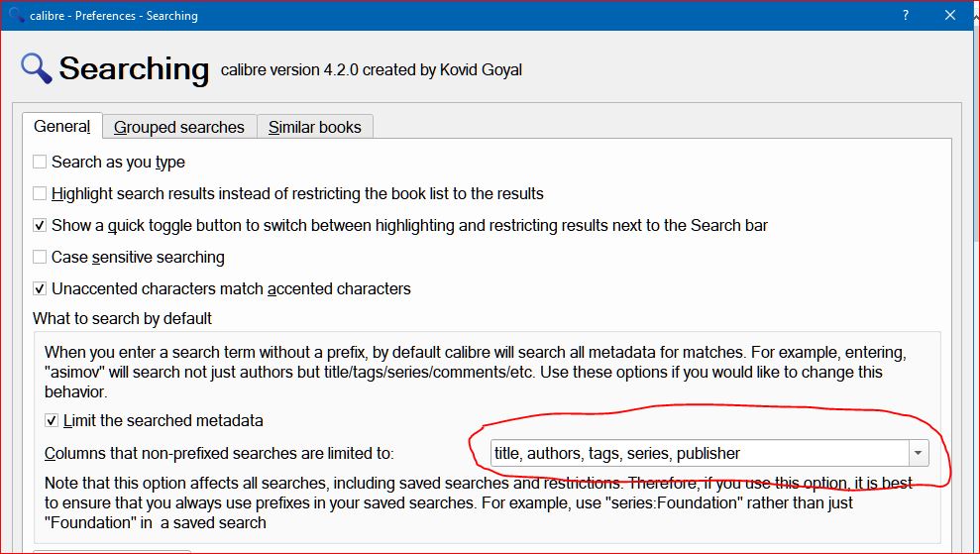Screen dimensions: 980x554
Task: Click the Searching heading text
Action: tap(134, 68)
